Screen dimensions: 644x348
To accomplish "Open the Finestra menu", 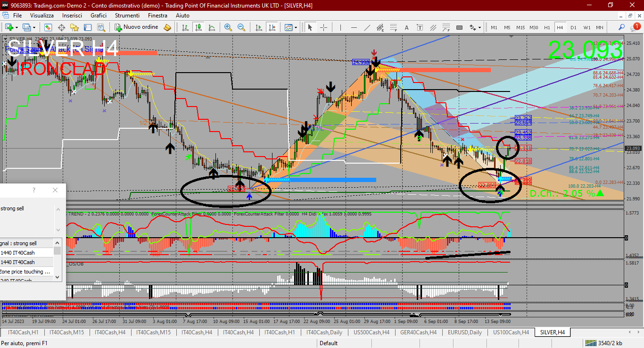I will (x=157, y=16).
